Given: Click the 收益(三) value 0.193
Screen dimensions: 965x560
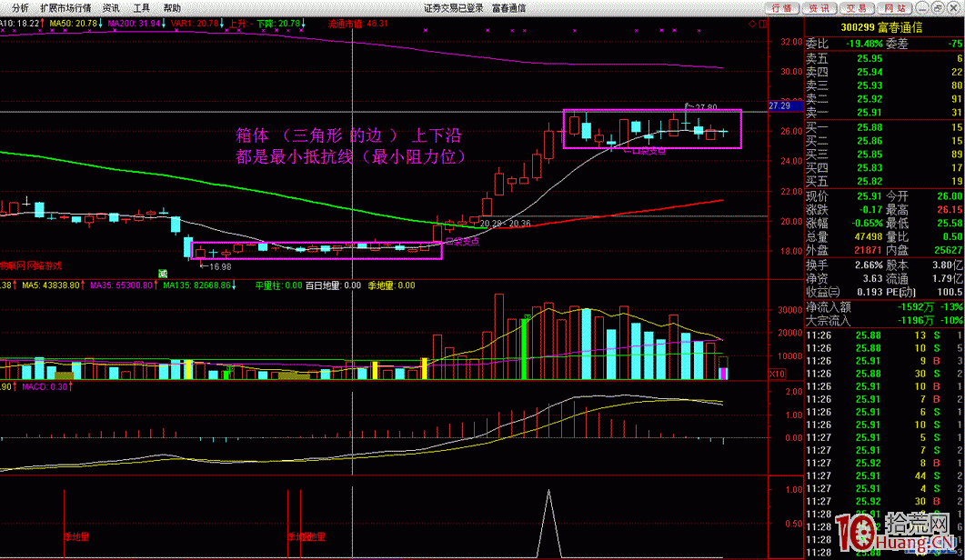Looking at the screenshot, I should pyautogui.click(x=870, y=293).
